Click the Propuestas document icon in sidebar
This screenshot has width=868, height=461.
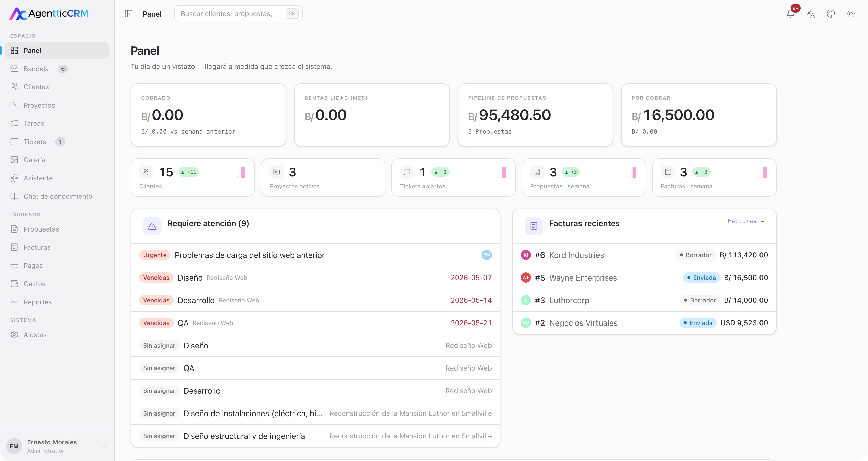[x=14, y=229]
